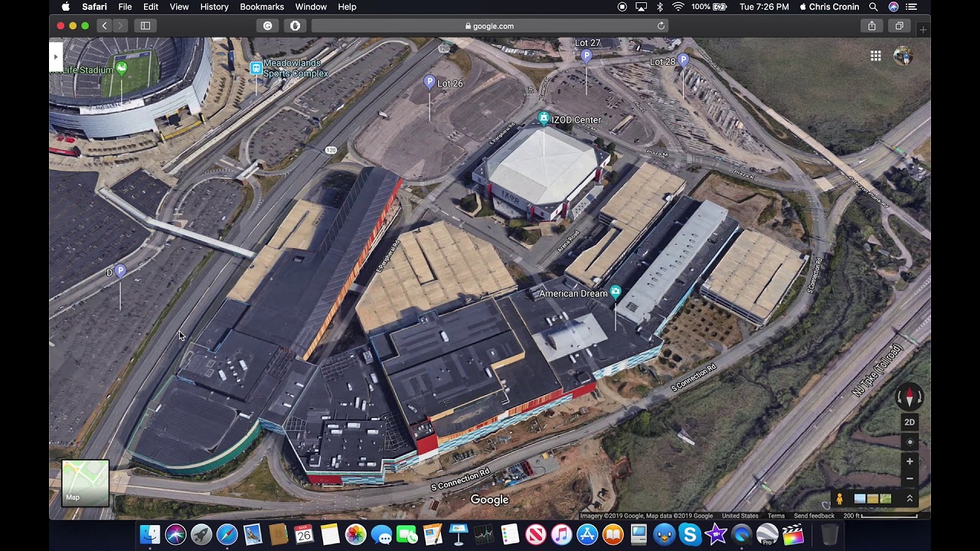Open Wi-Fi status menu

click(x=678, y=7)
